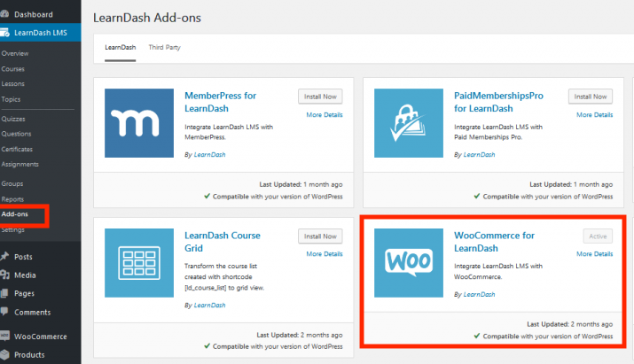
Task: Click compatibility checkmark in PaidMembershipsPro card
Action: click(477, 196)
